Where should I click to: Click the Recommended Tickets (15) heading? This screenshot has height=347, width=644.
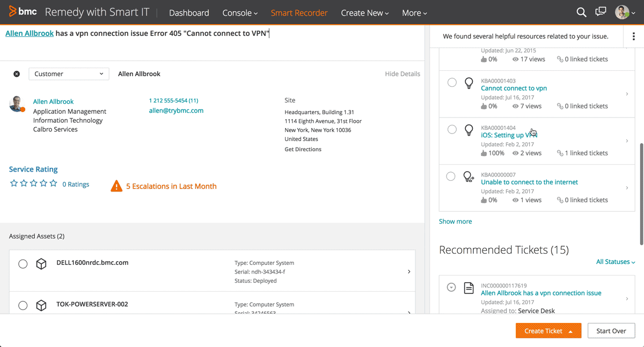pos(504,249)
